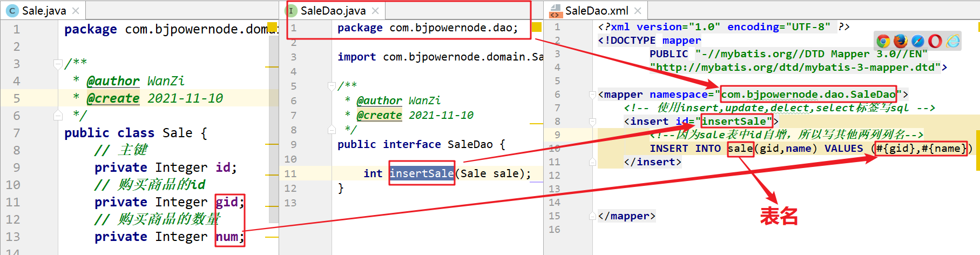The image size is (980, 255).
Task: Click the </insert> closing fold marker
Action: 592,162
